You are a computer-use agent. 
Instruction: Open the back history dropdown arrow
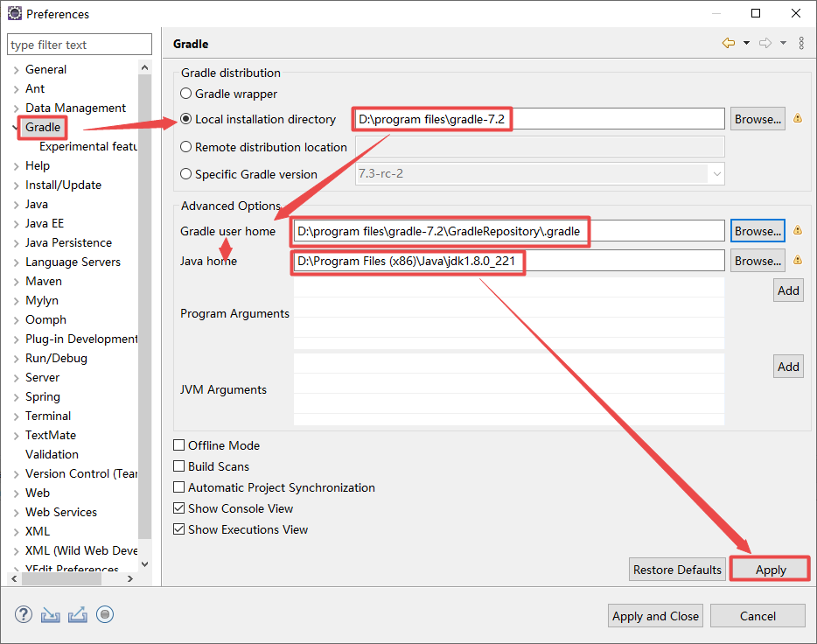[x=746, y=43]
